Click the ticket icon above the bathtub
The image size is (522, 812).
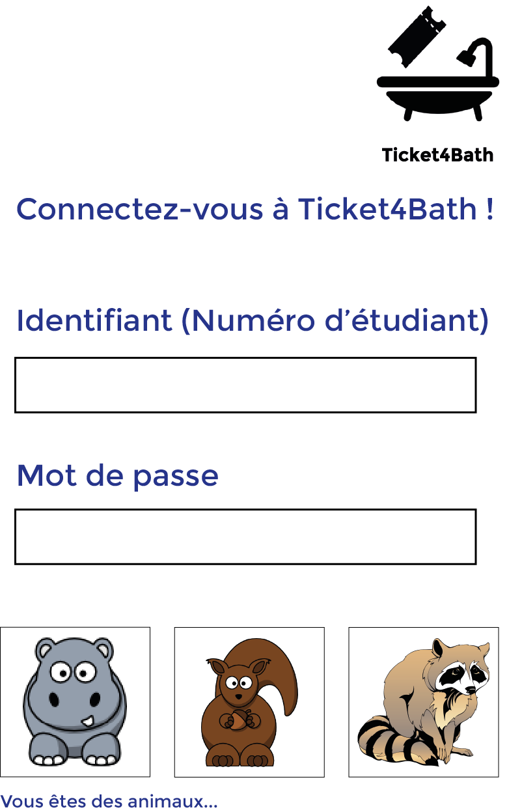pyautogui.click(x=416, y=37)
